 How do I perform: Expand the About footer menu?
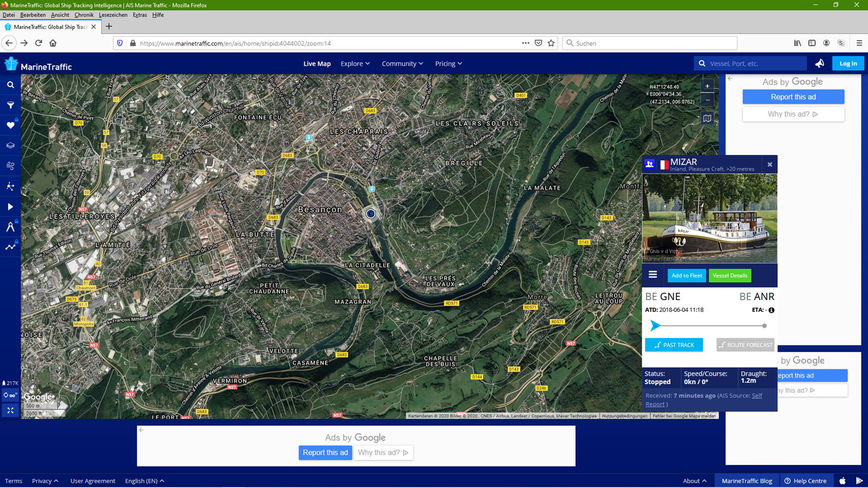[x=694, y=481]
